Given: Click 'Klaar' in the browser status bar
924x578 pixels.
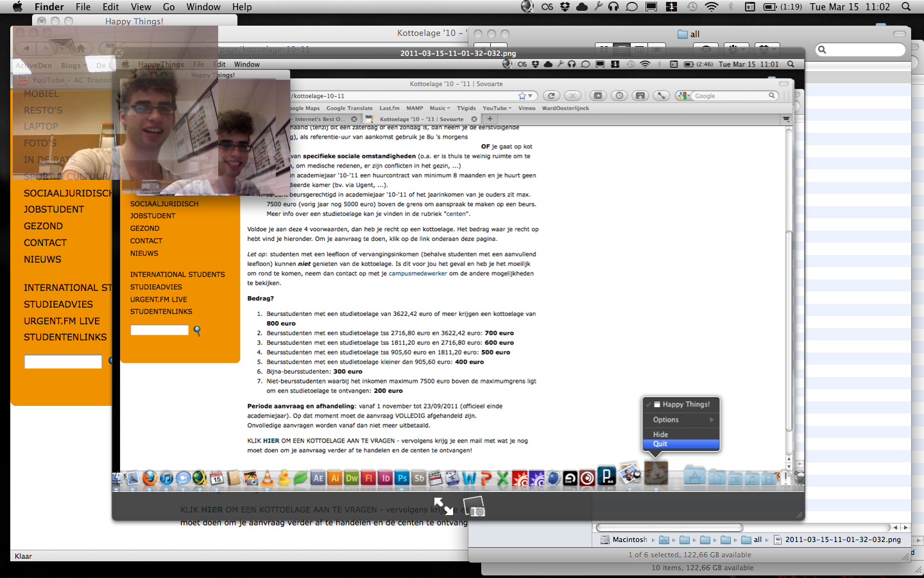Looking at the screenshot, I should [x=23, y=556].
